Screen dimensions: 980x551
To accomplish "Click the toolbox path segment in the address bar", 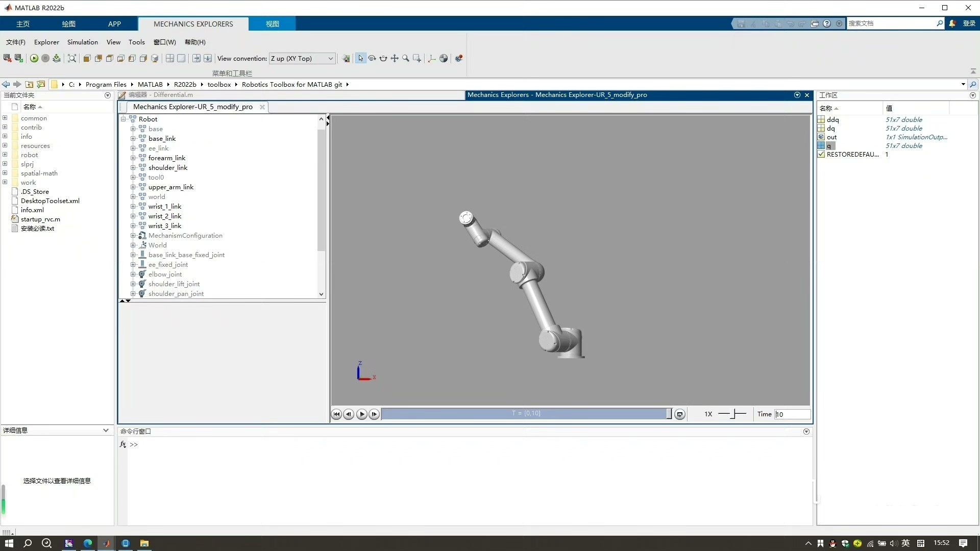I will pyautogui.click(x=219, y=85).
